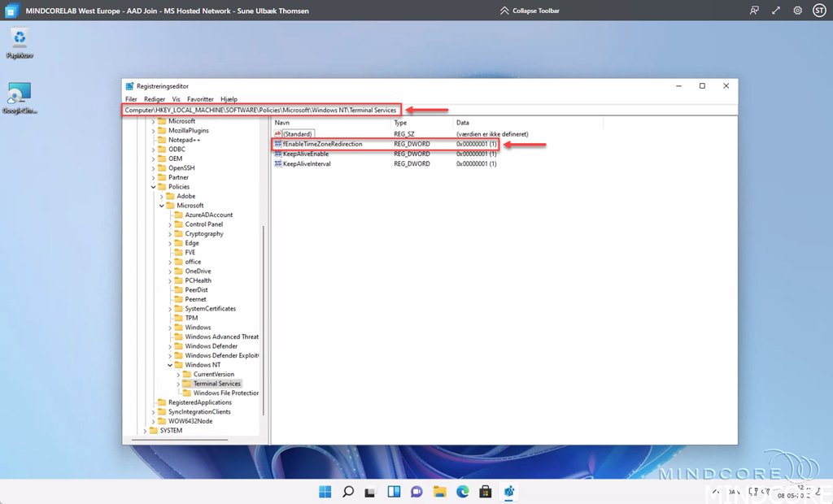
Task: Click the settings gear in the top toolbar
Action: [x=797, y=11]
